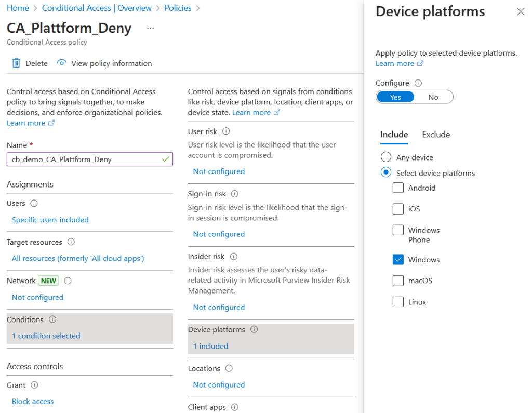The image size is (532, 413).
Task: Click info icon beside Device platforms condition
Action: coord(254,330)
